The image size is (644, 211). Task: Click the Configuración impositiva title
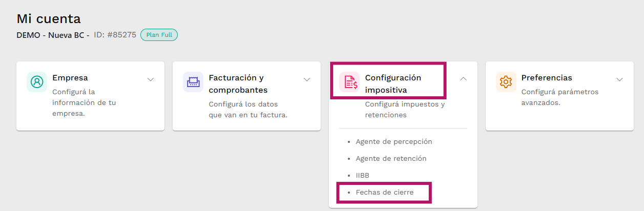(393, 84)
